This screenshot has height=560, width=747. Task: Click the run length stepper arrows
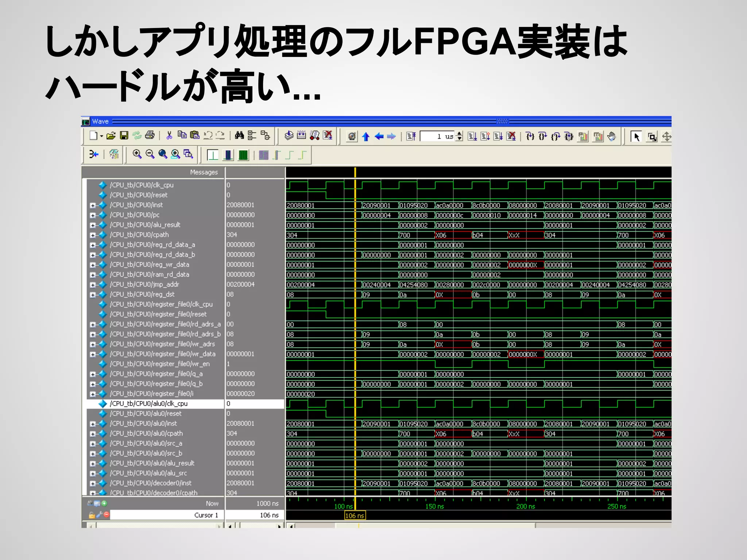[460, 137]
